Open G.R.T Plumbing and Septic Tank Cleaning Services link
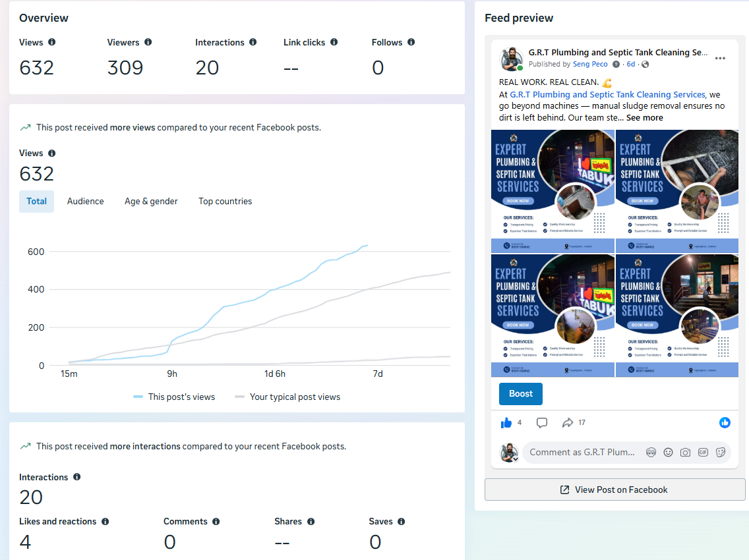Screen dimensions: 749x560 [x=608, y=95]
